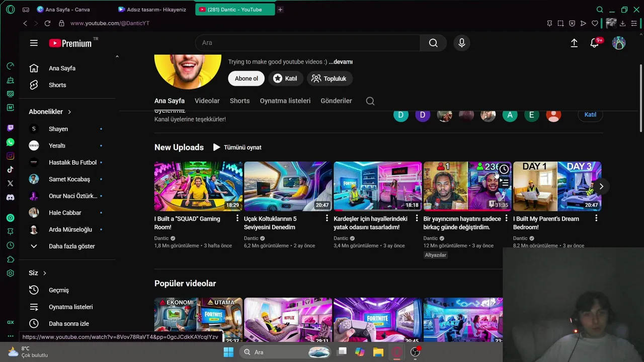Add to Watch Later on fourth video
644x362 pixels.
coord(504,169)
